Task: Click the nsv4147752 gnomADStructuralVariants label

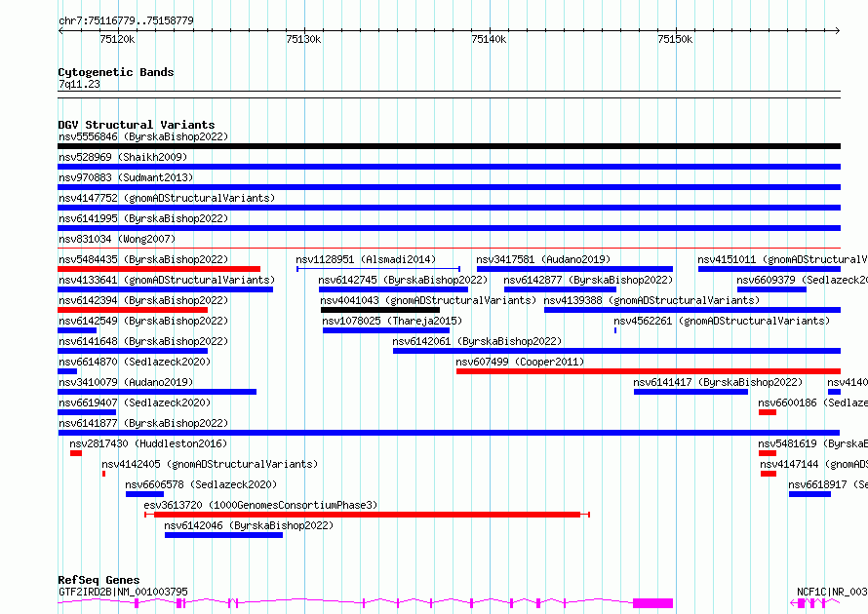Action: click(167, 198)
